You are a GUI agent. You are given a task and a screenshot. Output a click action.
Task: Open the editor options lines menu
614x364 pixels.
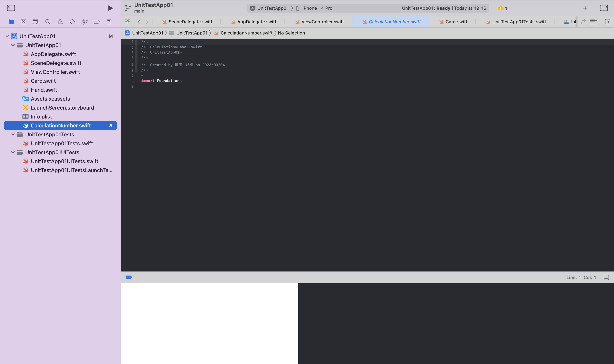(594, 22)
